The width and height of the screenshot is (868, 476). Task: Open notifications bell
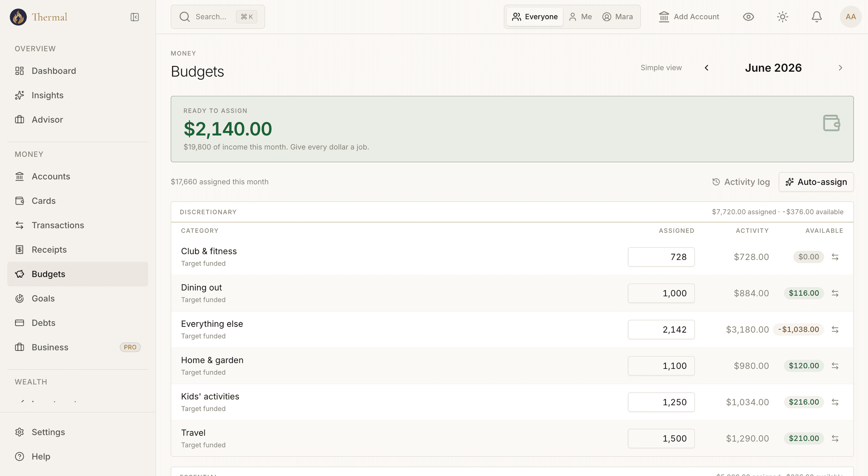(817, 17)
